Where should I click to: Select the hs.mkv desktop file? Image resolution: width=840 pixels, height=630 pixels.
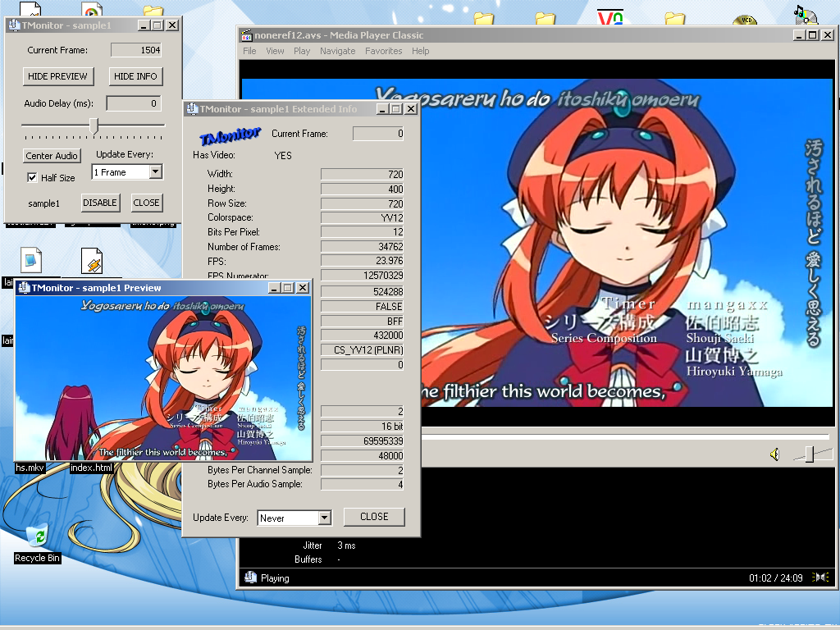tap(30, 467)
